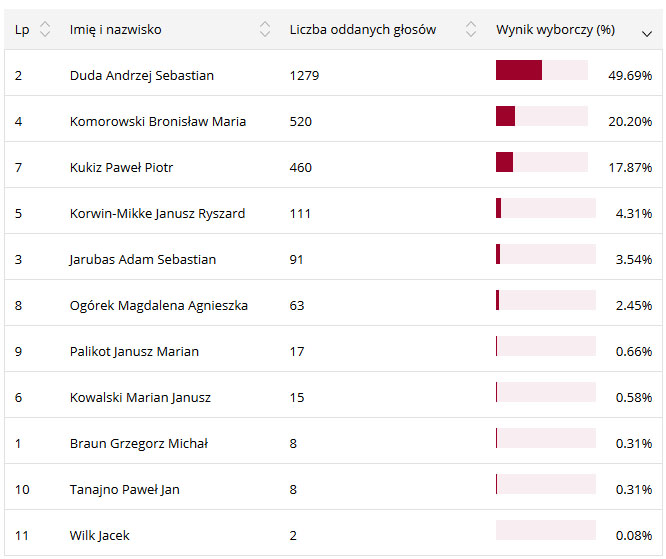Select Braun Grzegorz Michał row

pos(139,443)
